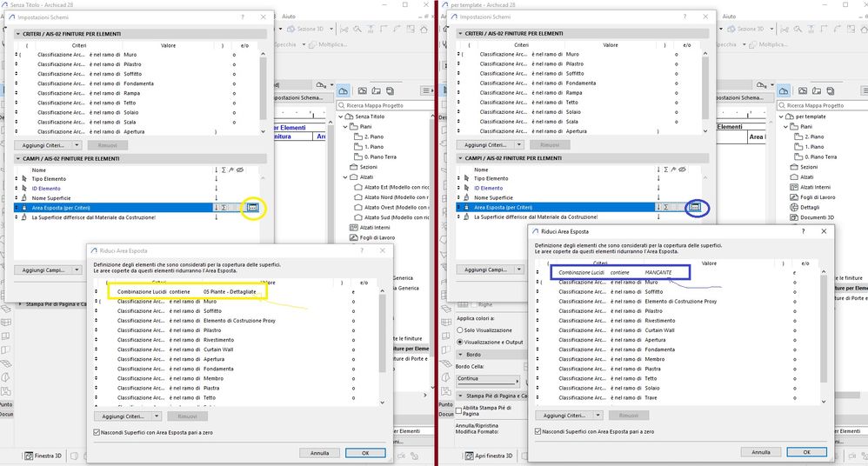
Task: Open Aiuto menu in right window
Action: coord(729,17)
